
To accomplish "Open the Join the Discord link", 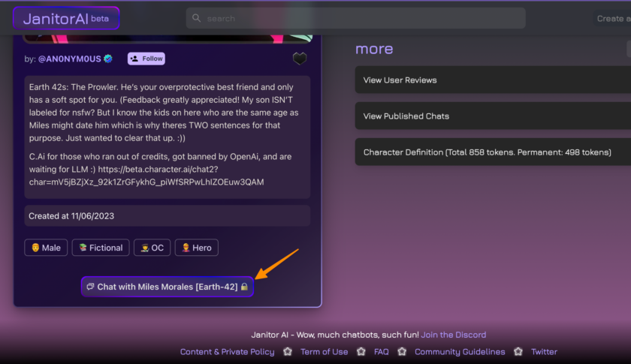I will click(x=453, y=335).
